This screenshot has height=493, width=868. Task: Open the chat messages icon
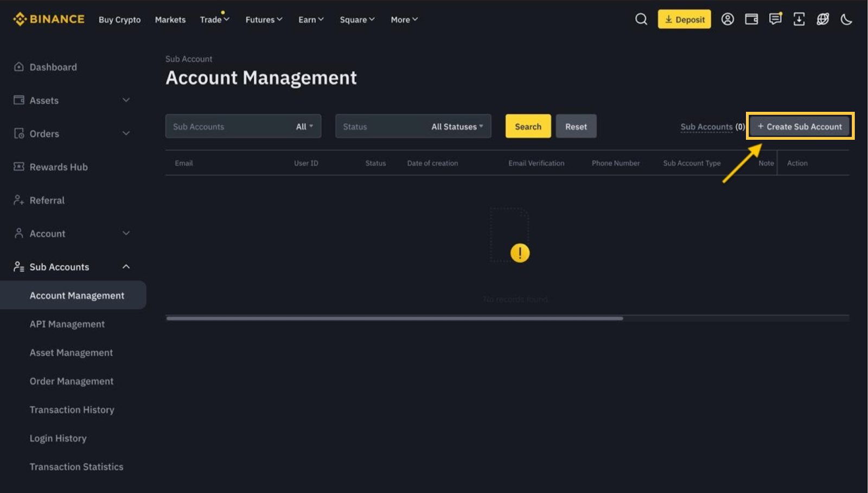coord(775,20)
